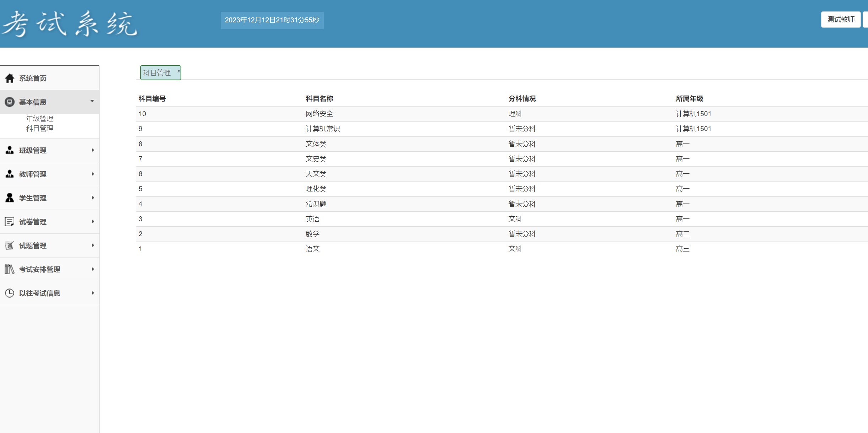Click 高一 grade in 英语 row
868x433 pixels.
(682, 219)
